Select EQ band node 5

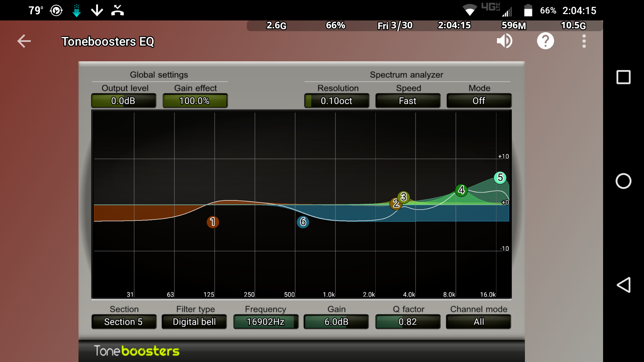pyautogui.click(x=500, y=178)
